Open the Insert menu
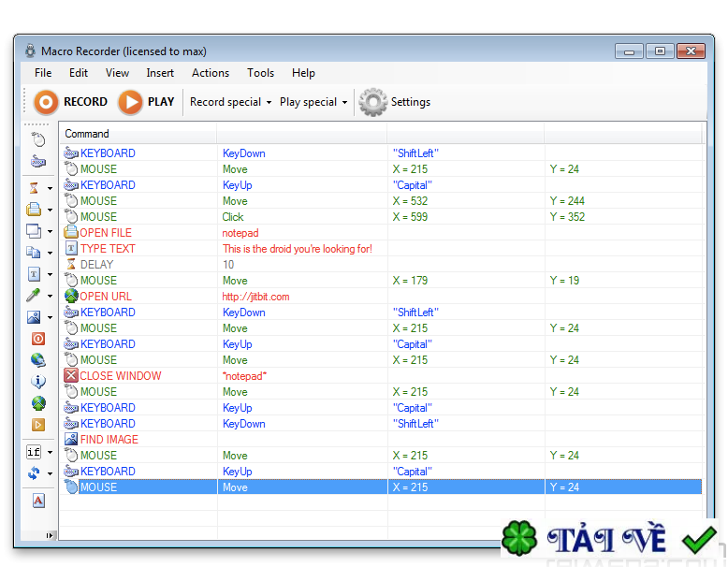Viewport: 728px width, 567px height. [x=160, y=73]
